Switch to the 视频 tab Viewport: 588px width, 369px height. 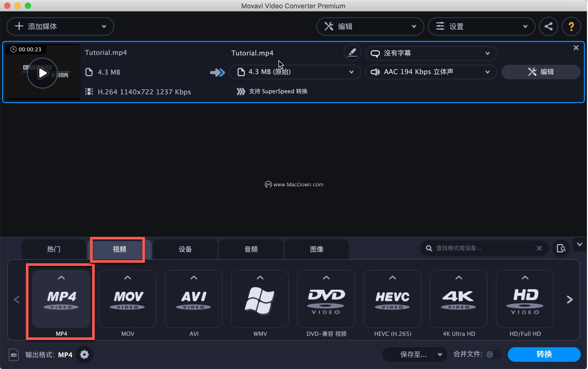[x=120, y=249]
